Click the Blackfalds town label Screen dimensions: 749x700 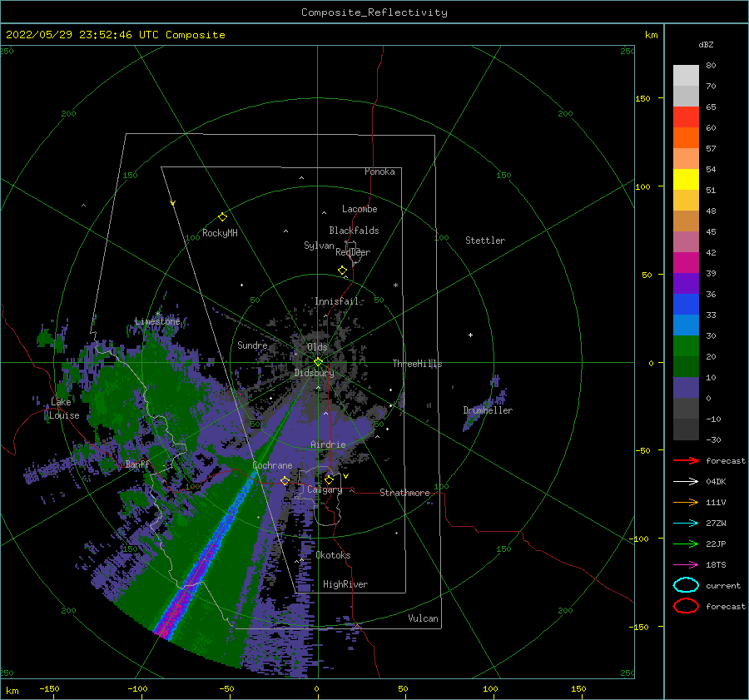354,231
